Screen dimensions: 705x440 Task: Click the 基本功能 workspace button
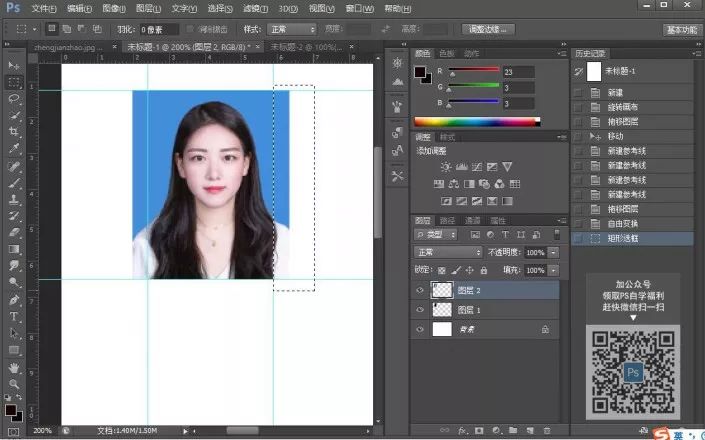(x=682, y=30)
